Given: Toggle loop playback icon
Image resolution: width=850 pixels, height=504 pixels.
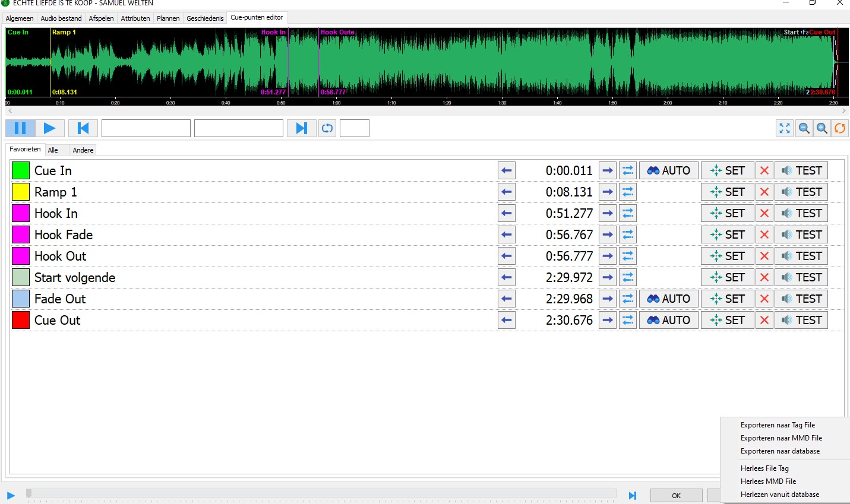Looking at the screenshot, I should (x=327, y=128).
